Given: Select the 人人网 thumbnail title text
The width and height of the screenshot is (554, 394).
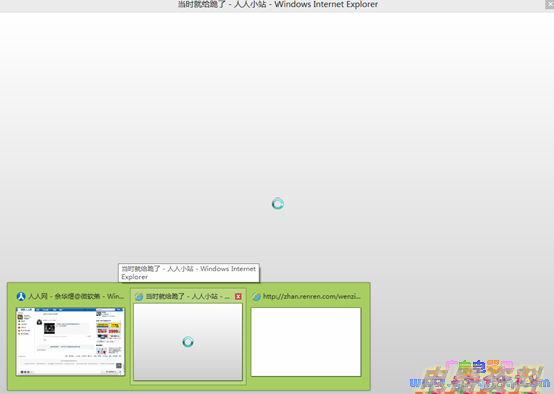Looking at the screenshot, I should [76, 296].
